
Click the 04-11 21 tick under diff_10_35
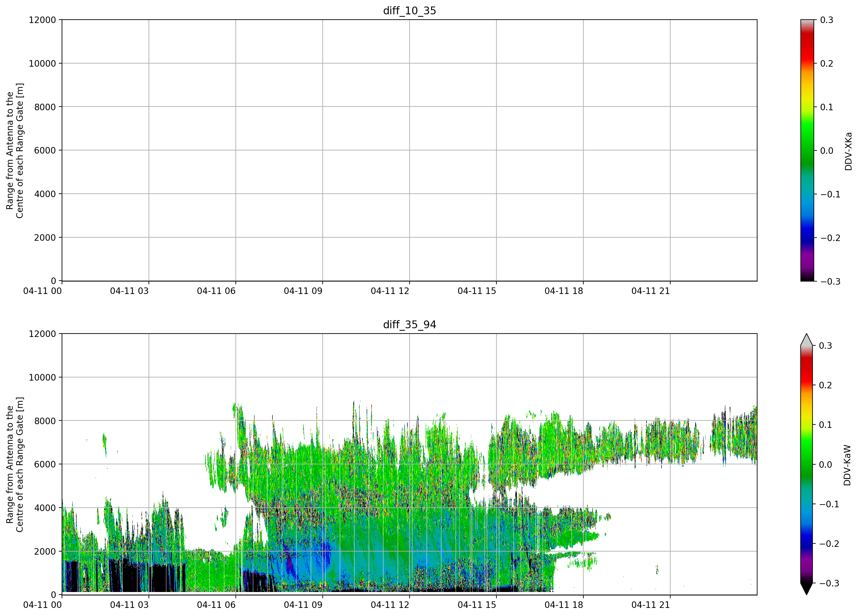pos(651,291)
